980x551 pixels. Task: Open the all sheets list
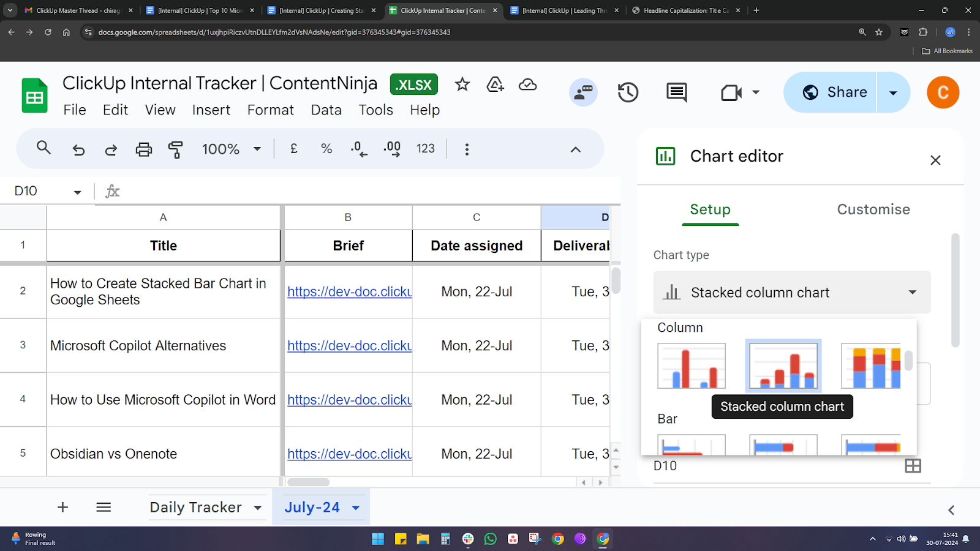(104, 507)
